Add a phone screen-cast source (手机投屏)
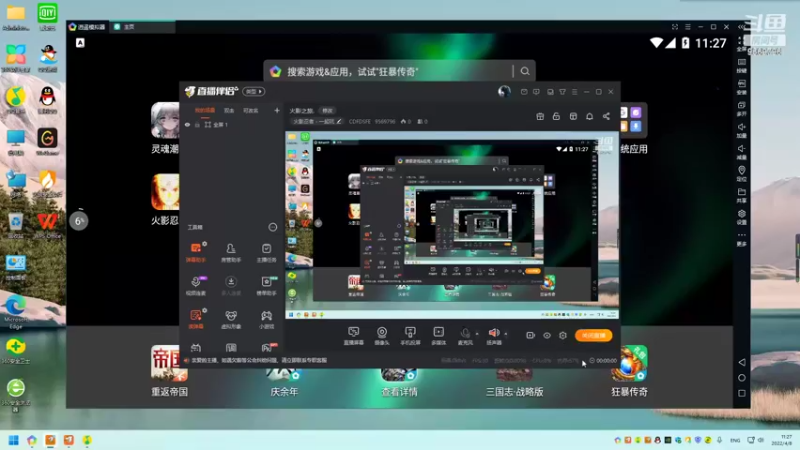The height and width of the screenshot is (450, 800). (x=410, y=336)
